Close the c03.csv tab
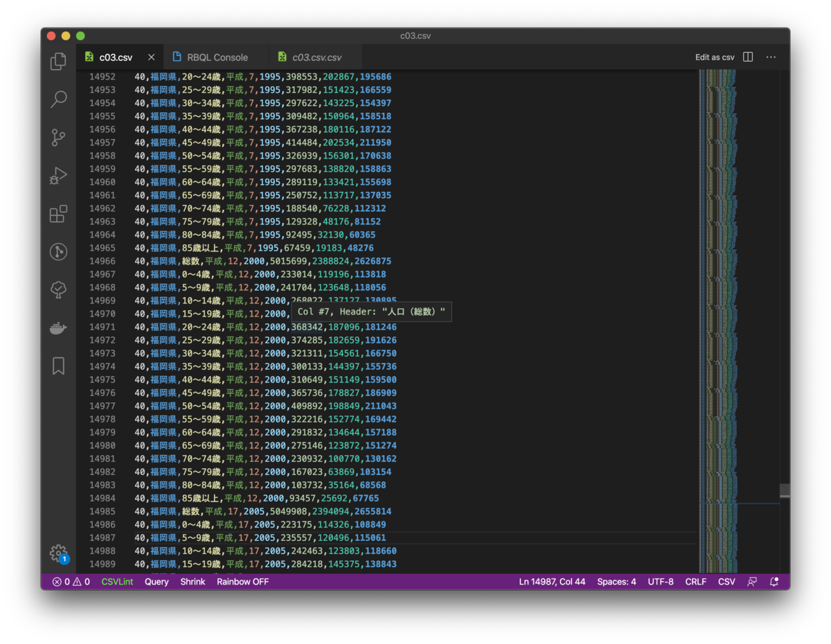The height and width of the screenshot is (644, 831). (x=151, y=57)
